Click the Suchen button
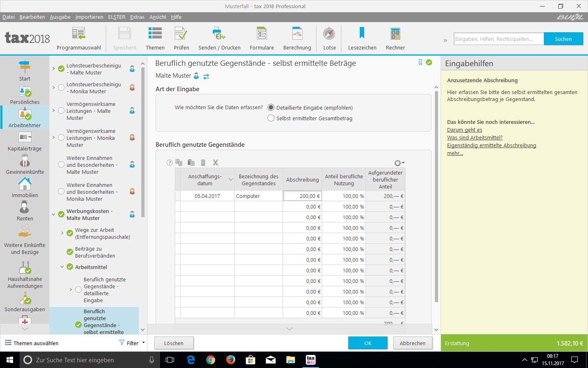This screenshot has height=368, width=588. (x=563, y=39)
